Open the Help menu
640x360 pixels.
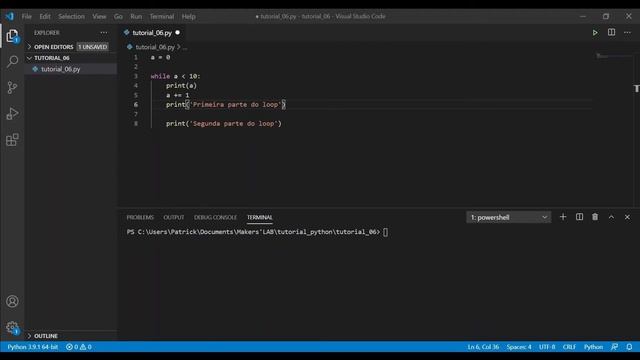(x=189, y=16)
